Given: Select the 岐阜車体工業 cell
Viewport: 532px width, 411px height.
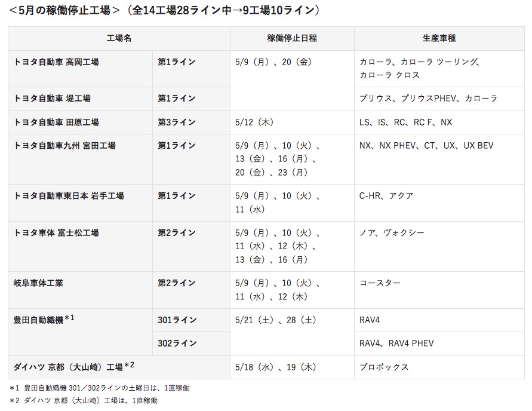Looking at the screenshot, I should point(81,290).
